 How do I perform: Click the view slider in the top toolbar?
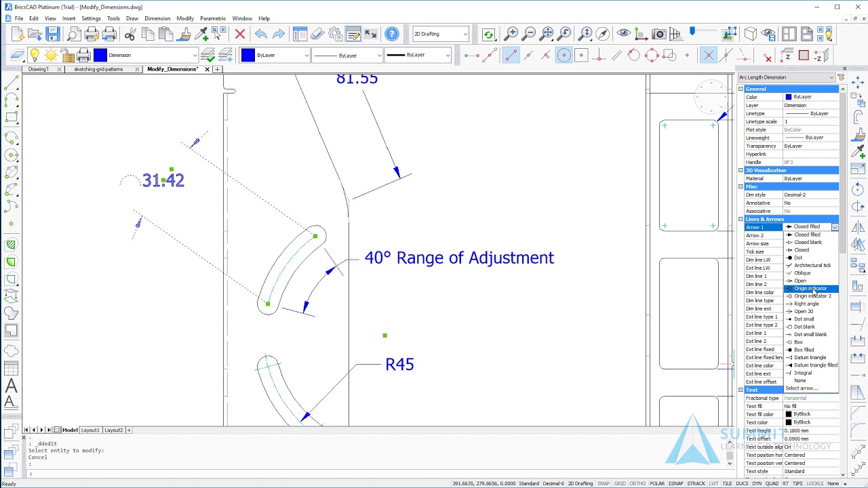(692, 32)
